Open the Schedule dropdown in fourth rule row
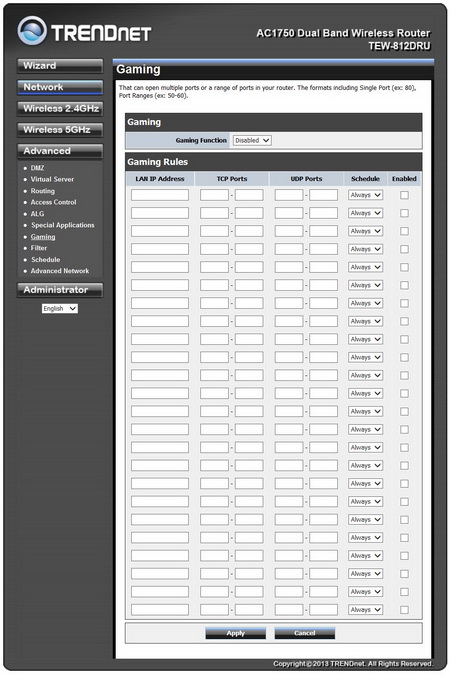Image resolution: width=450 pixels, height=675 pixels. (x=365, y=249)
